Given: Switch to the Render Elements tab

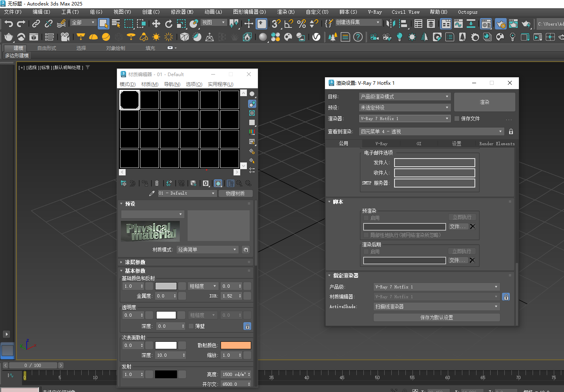Looking at the screenshot, I should [497, 144].
